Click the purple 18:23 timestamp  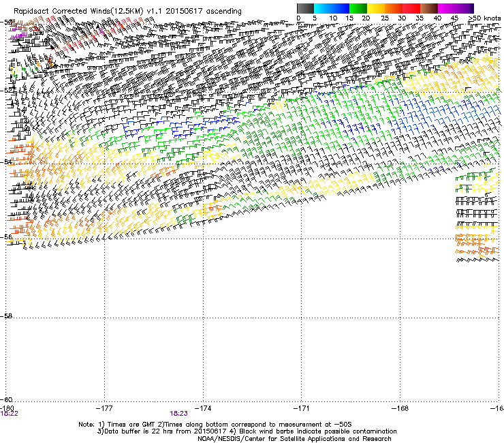coord(178,414)
